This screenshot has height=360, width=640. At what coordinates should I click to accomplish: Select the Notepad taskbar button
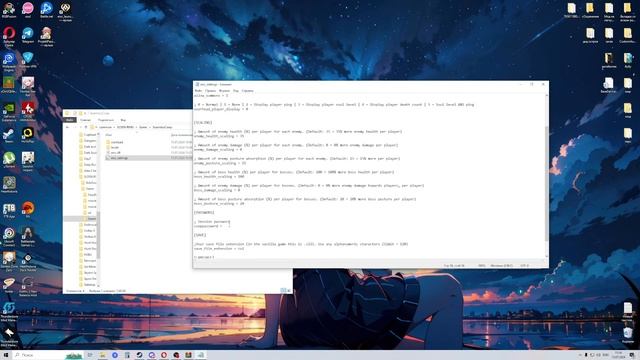[x=200, y=355]
